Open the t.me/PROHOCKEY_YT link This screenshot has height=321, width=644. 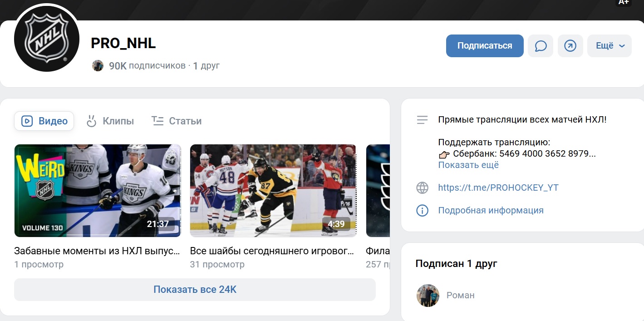pos(498,188)
